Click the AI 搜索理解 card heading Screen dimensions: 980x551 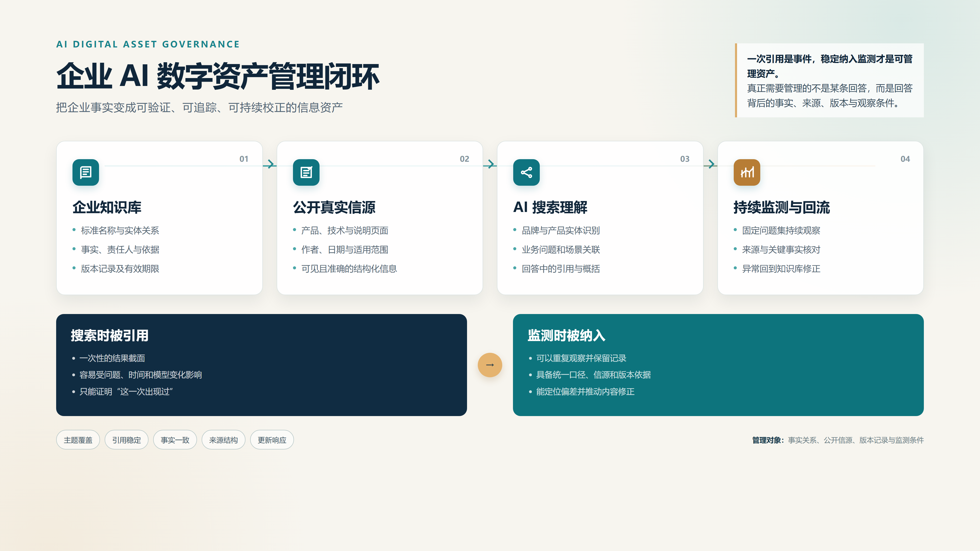point(550,207)
